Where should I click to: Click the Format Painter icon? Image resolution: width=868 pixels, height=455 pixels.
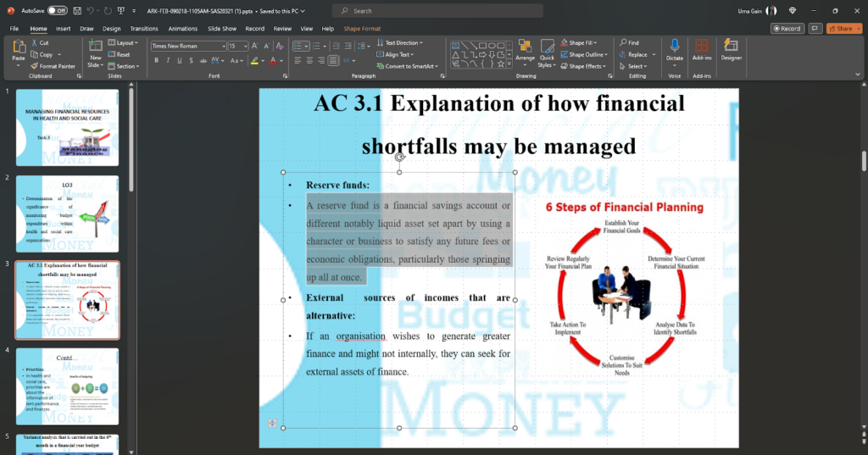[35, 66]
